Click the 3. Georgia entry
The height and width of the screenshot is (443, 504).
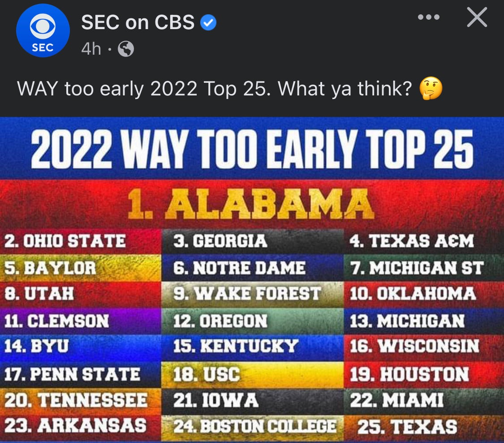pos(220,241)
